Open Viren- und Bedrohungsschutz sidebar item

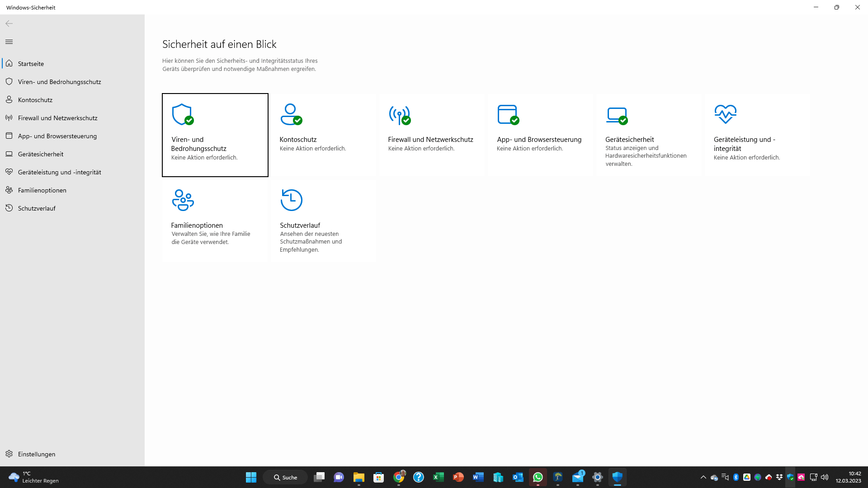pos(59,82)
